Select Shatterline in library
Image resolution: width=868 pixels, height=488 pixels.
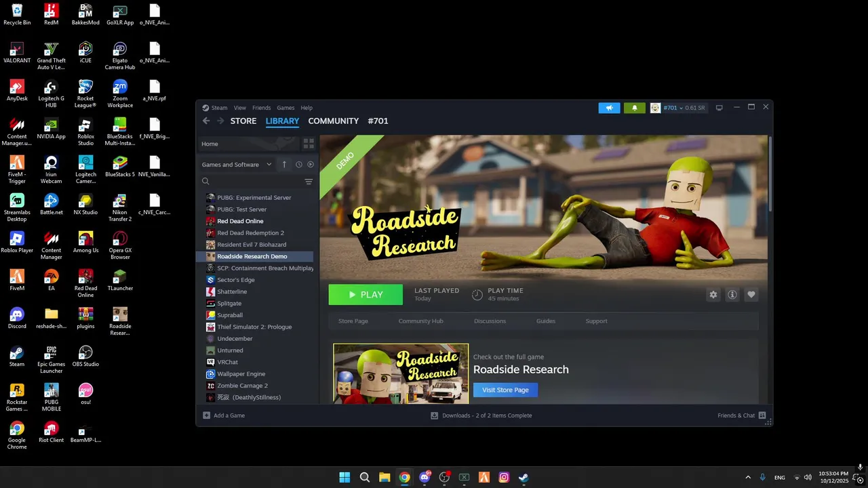click(x=232, y=291)
